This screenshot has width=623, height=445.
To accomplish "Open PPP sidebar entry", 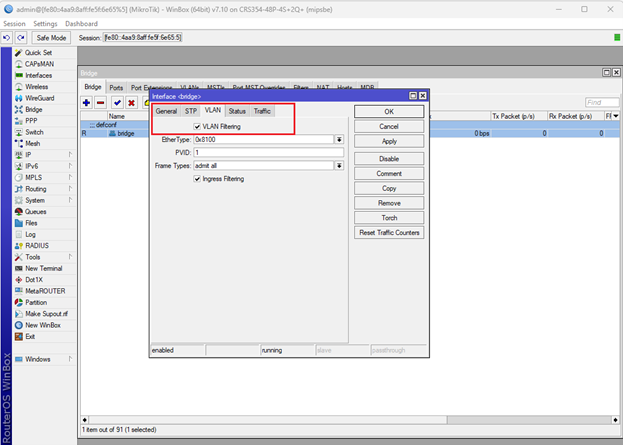I will pyautogui.click(x=31, y=121).
